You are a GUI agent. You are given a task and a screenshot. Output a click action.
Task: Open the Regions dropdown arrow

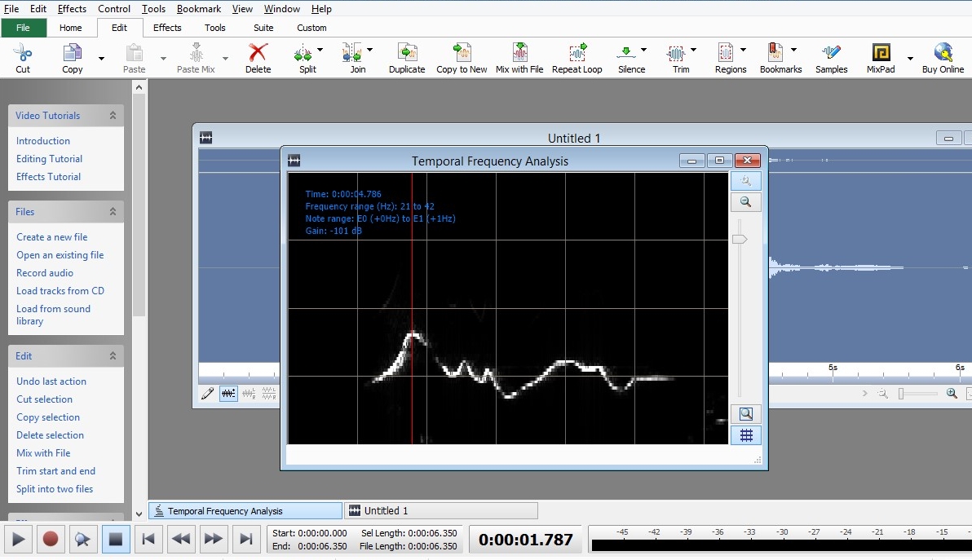coord(743,50)
